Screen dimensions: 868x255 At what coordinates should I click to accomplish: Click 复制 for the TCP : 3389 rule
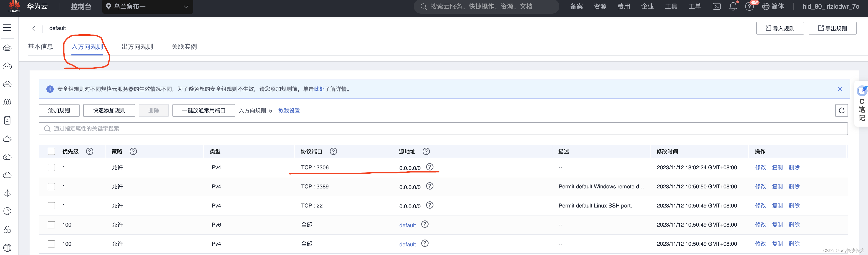(x=777, y=187)
